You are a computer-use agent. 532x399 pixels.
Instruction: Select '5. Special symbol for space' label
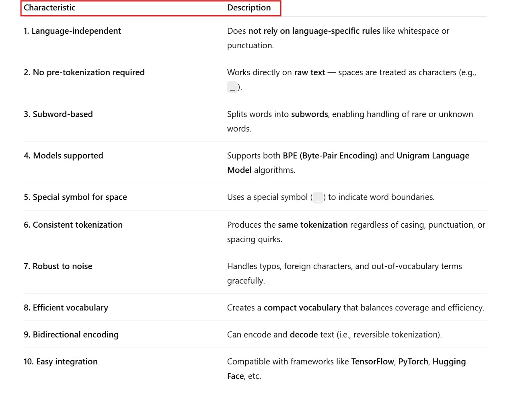(x=75, y=197)
